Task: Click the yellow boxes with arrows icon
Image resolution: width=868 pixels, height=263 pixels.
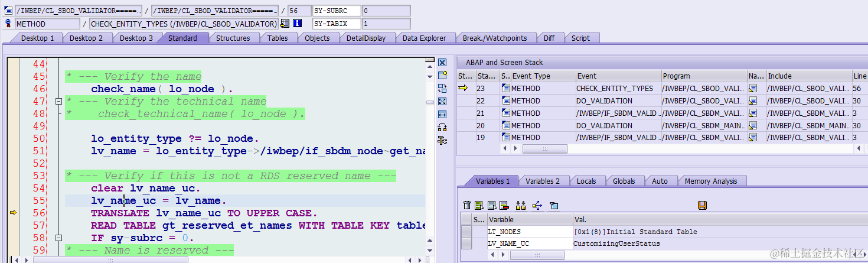Action: point(520,205)
